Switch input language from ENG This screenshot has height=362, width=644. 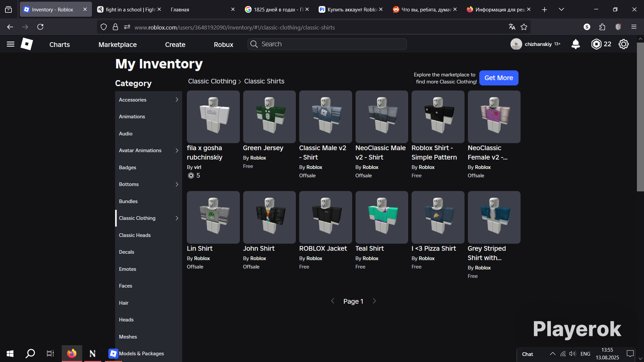(585, 354)
